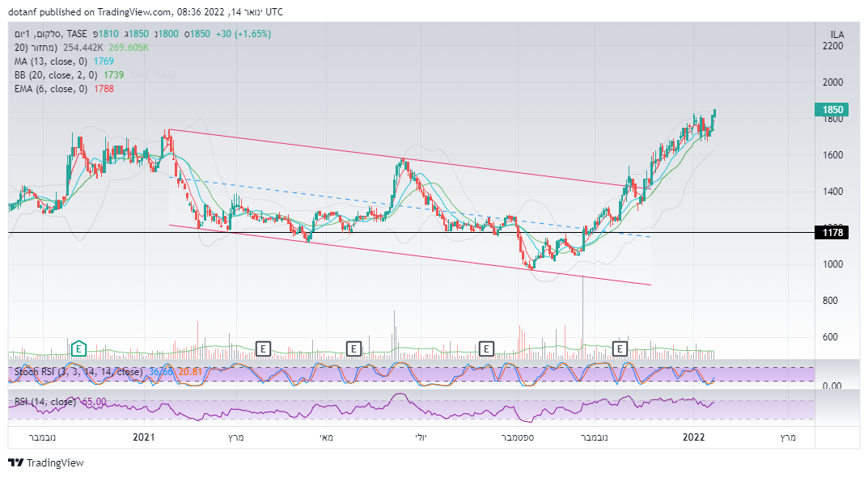
Task: Click the 0.00 Stoch RSI scale value
Action: (832, 386)
